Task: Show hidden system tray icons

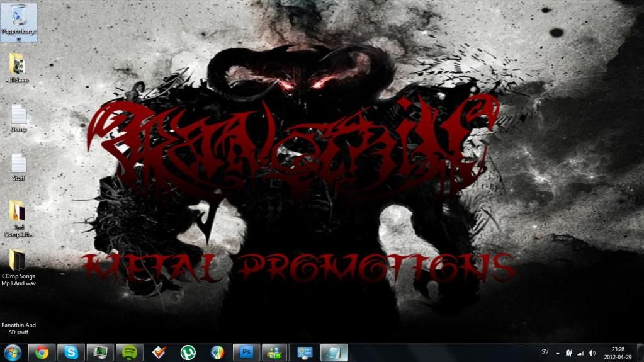Action: (558, 353)
